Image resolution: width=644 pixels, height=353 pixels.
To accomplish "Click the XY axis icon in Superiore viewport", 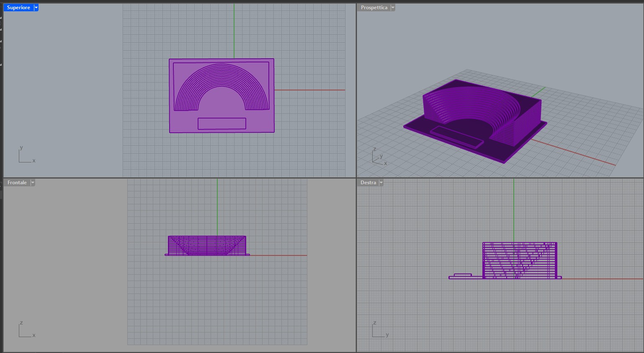I will click(x=26, y=155).
